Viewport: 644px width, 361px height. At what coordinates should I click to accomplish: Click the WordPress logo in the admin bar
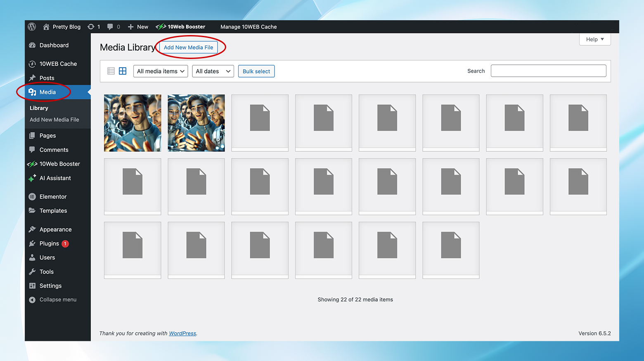pos(32,26)
